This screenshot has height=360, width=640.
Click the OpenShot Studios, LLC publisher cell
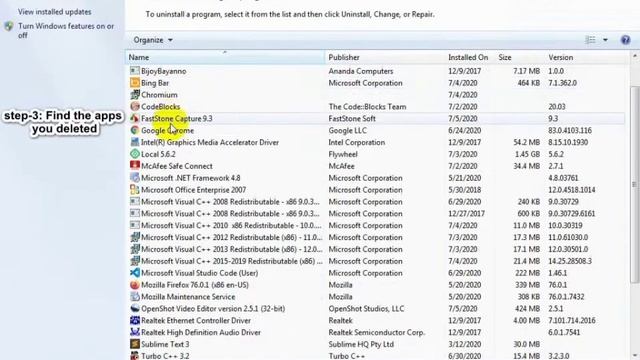click(x=366, y=309)
